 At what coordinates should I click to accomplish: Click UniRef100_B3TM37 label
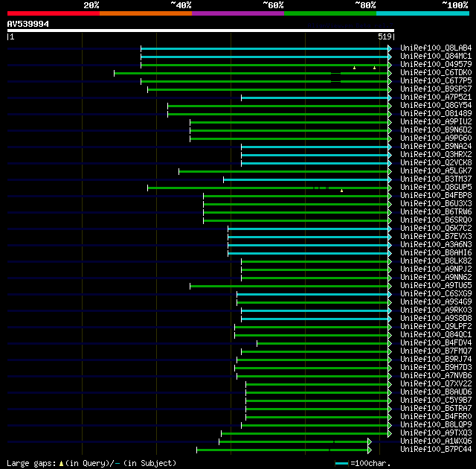[436, 179]
